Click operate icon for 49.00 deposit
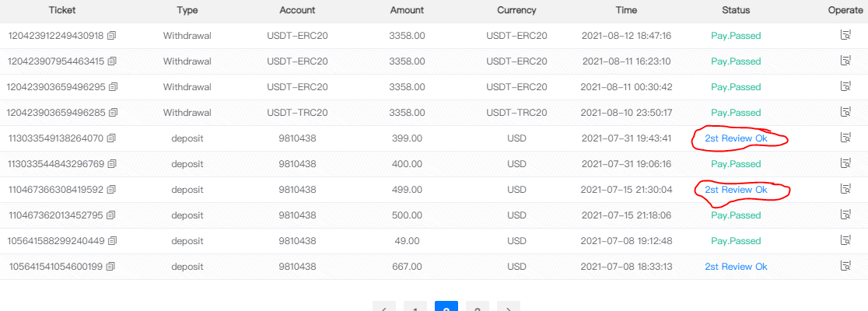Image resolution: width=868 pixels, height=311 pixels. coord(845,241)
